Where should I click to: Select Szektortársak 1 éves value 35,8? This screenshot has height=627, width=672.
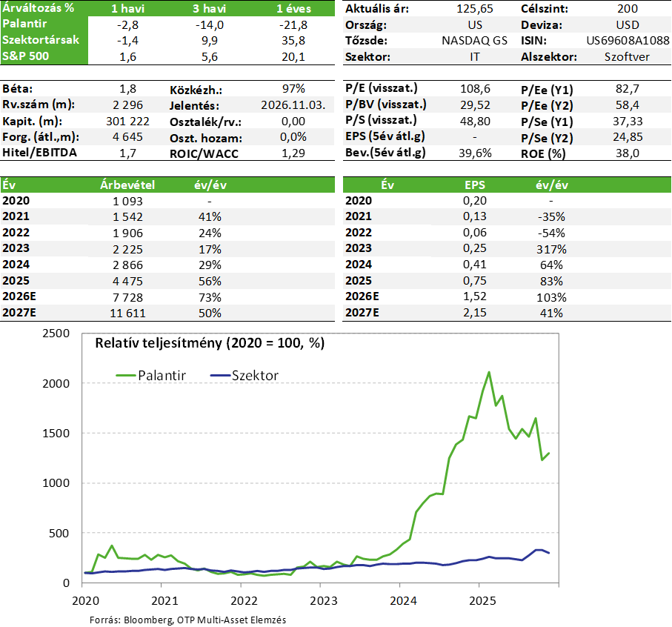[293, 41]
